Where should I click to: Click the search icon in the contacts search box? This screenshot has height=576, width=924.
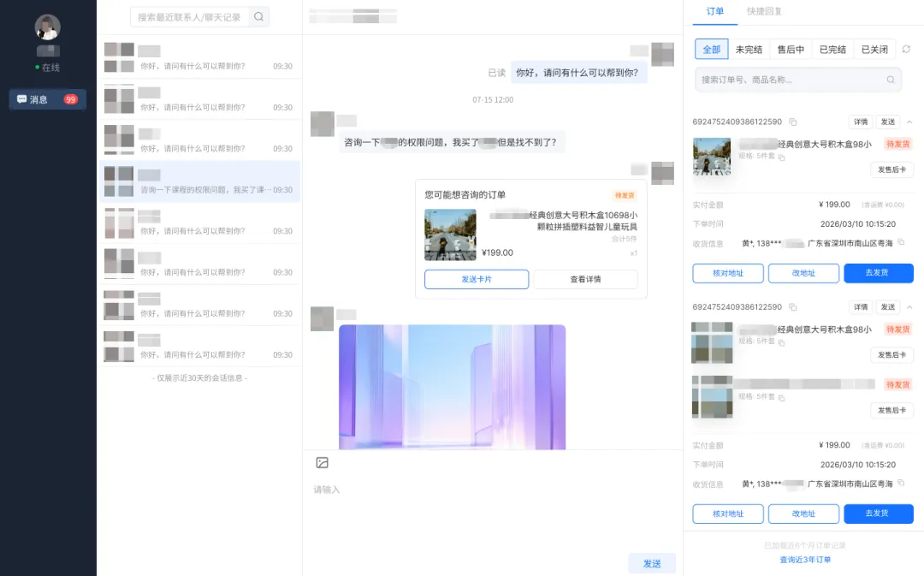click(258, 16)
